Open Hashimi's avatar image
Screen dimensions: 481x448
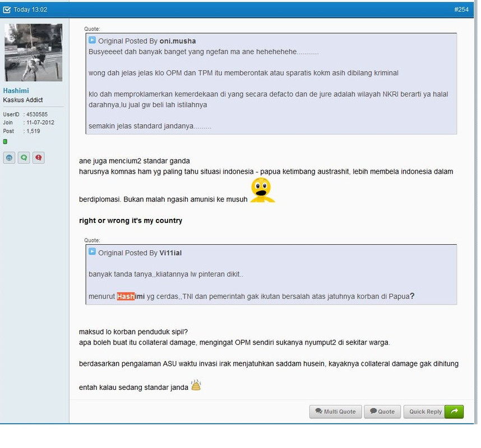[34, 53]
